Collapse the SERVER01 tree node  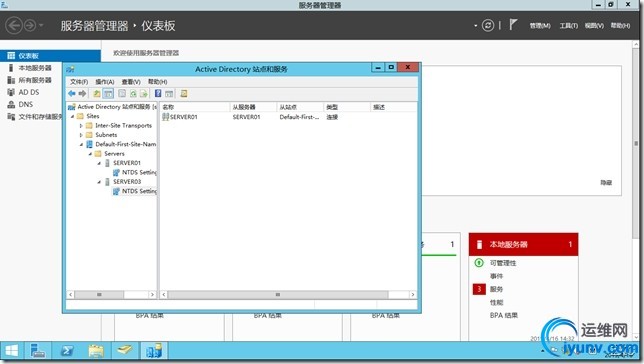pos(99,163)
